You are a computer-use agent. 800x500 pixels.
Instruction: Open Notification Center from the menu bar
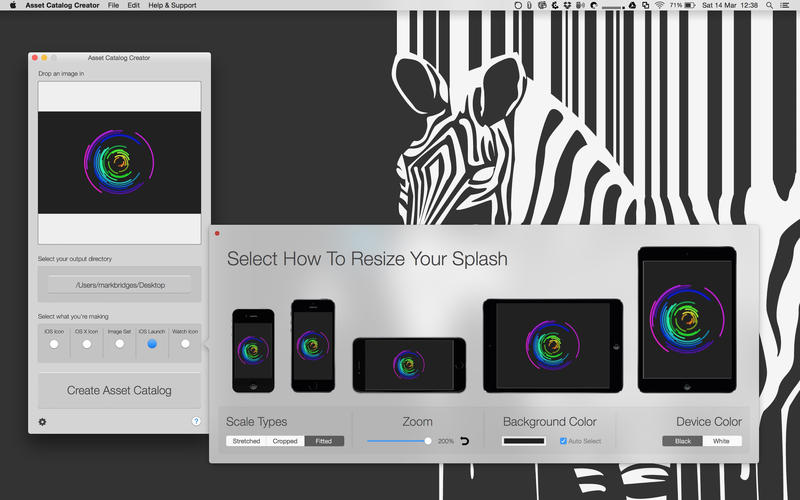[x=784, y=5]
